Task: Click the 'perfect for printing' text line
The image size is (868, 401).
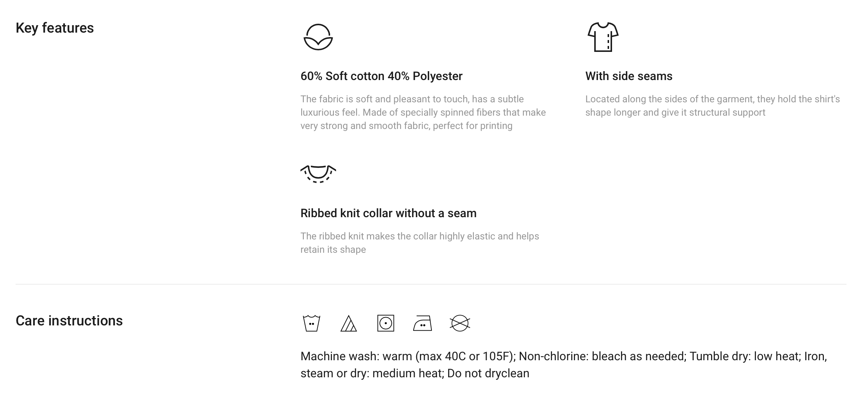Action: coord(473,126)
